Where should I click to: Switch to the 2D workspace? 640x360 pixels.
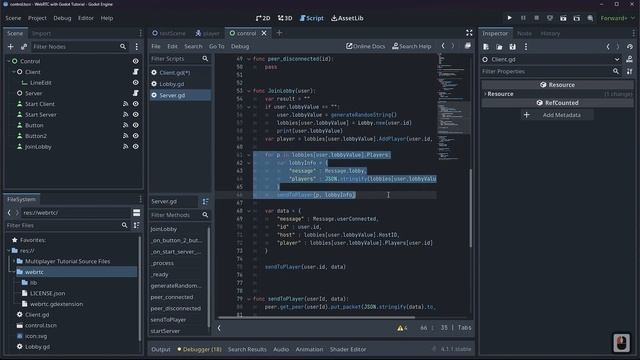click(263, 18)
